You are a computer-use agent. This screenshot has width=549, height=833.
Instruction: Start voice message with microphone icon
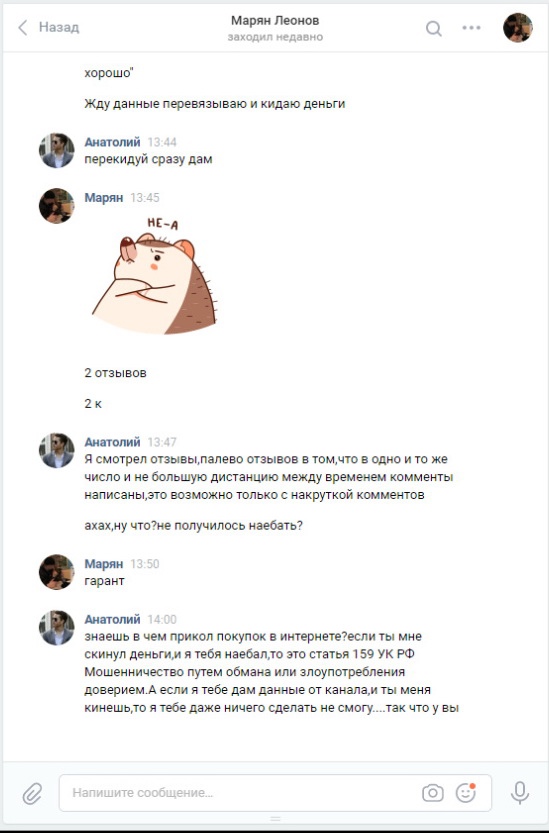[x=519, y=793]
